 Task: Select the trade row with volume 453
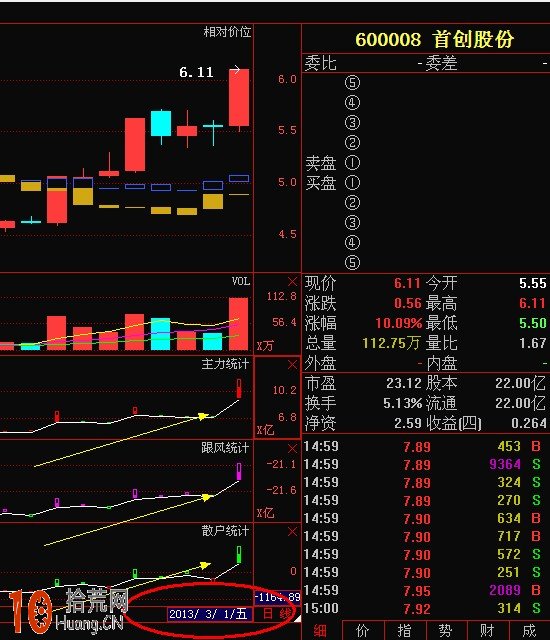click(x=425, y=447)
